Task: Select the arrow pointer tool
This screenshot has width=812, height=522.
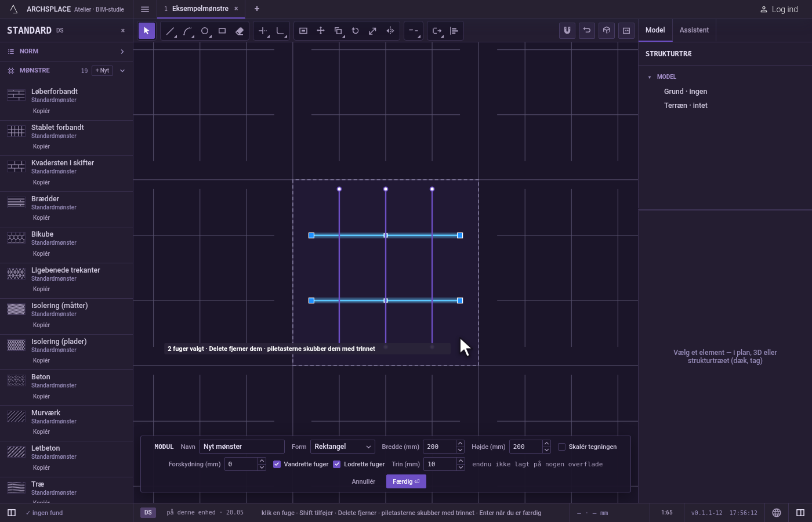Action: (x=146, y=31)
